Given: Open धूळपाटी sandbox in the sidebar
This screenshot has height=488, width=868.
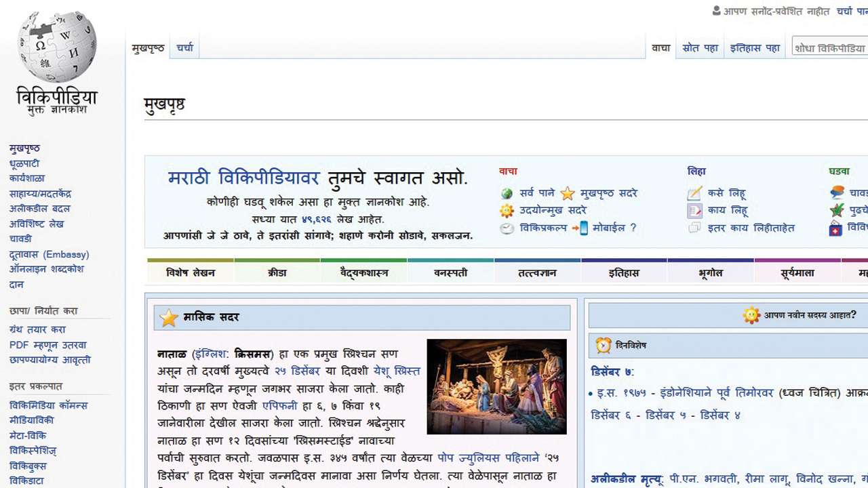Looking at the screenshot, I should click(24, 163).
